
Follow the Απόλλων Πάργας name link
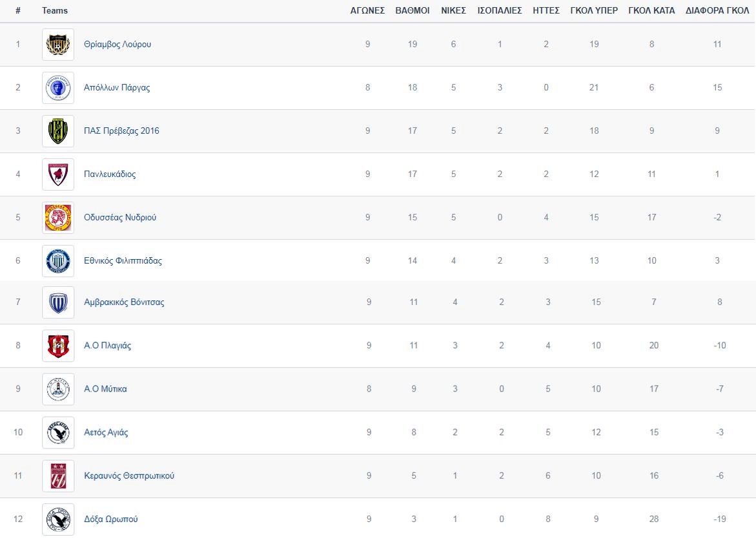(x=117, y=88)
